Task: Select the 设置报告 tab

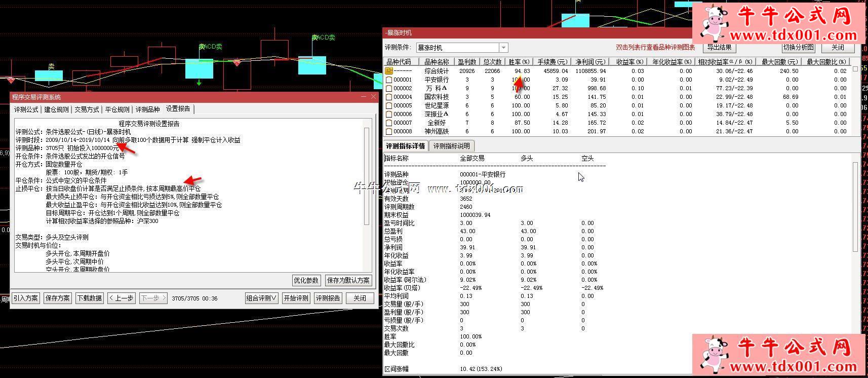Action: click(178, 109)
